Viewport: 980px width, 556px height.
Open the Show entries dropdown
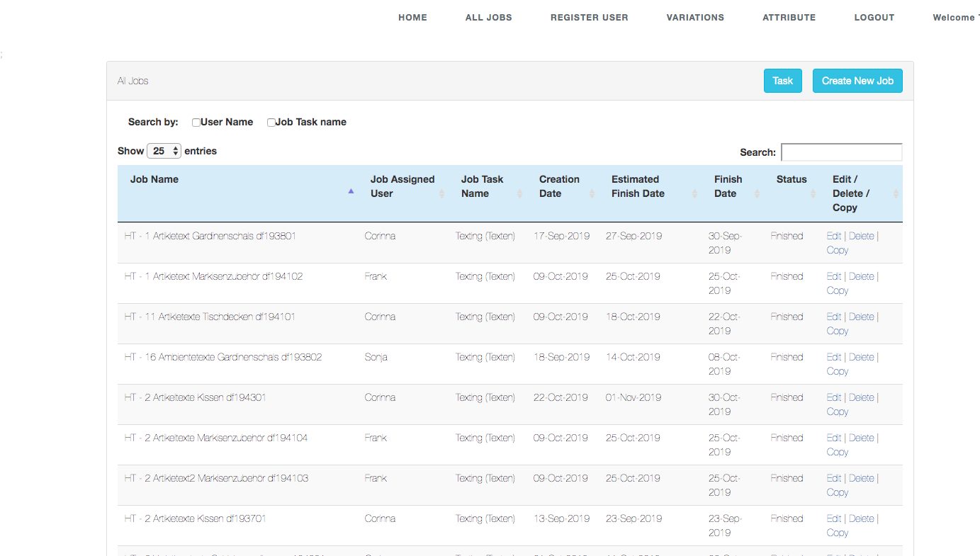[x=164, y=151]
